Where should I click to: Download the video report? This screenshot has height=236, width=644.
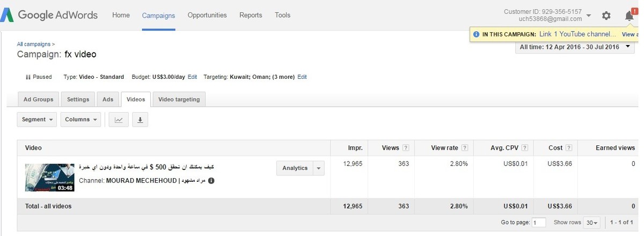coord(140,120)
